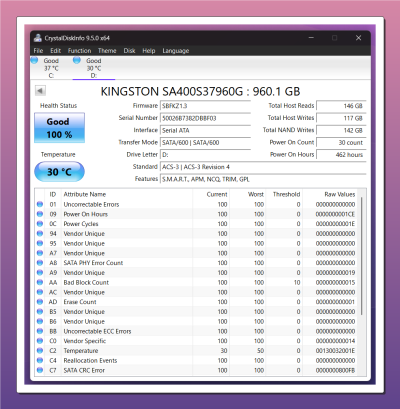Select the D: disk tab
The height and width of the screenshot is (409, 400).
(x=94, y=68)
